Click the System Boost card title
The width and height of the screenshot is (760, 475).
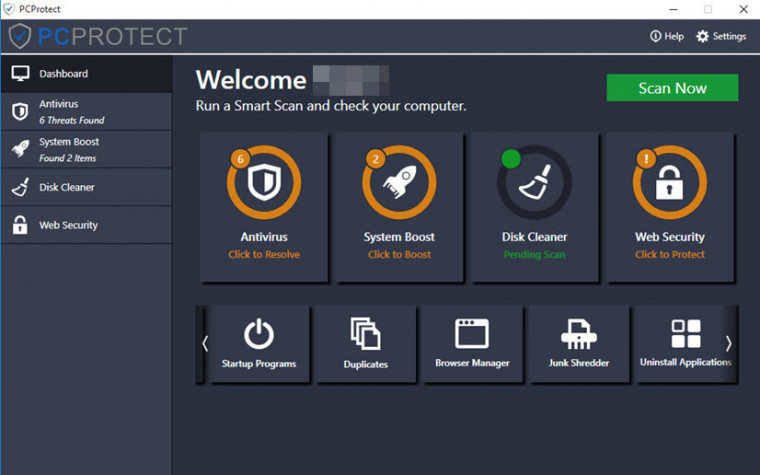tap(399, 237)
